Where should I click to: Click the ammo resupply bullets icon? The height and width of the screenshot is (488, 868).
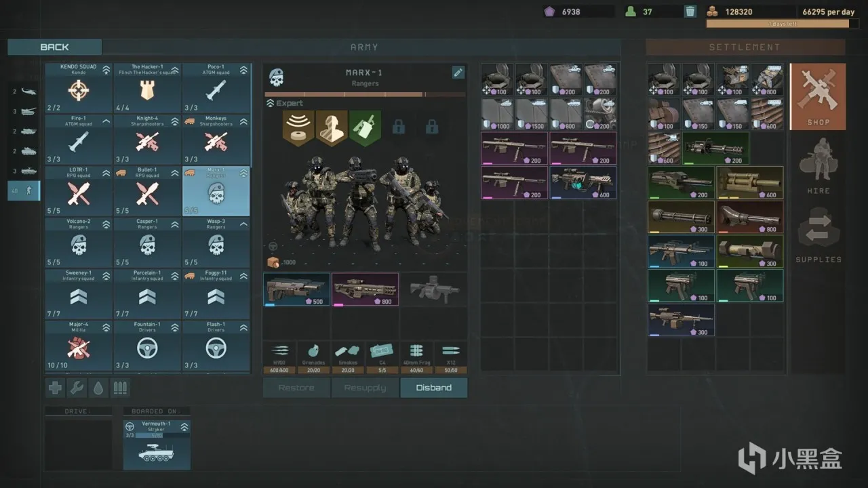120,388
